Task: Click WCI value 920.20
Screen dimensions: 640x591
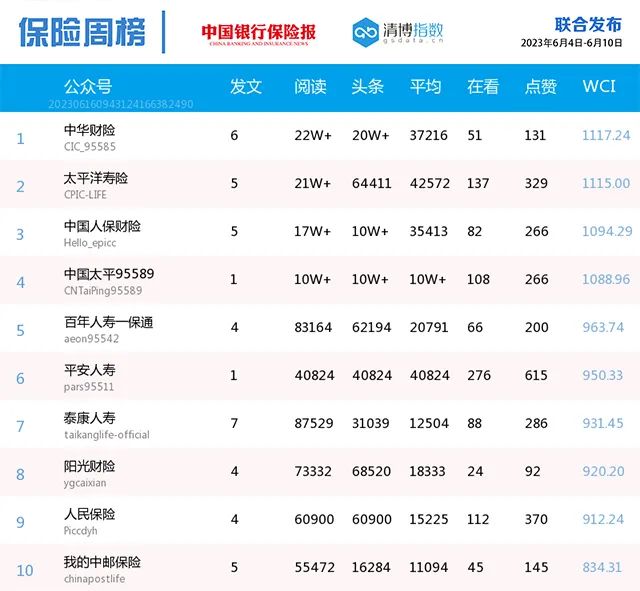Action: tap(603, 471)
